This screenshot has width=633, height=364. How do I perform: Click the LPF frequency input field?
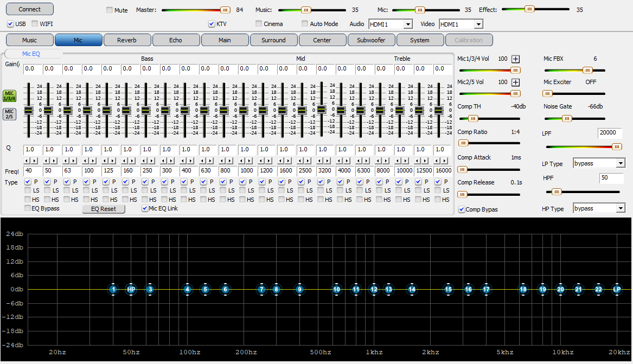610,133
